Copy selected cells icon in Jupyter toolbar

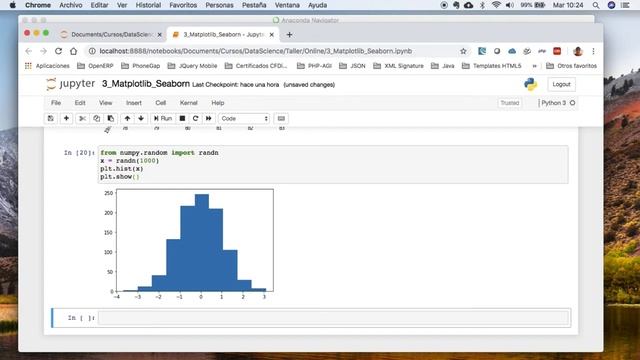pos(96,118)
